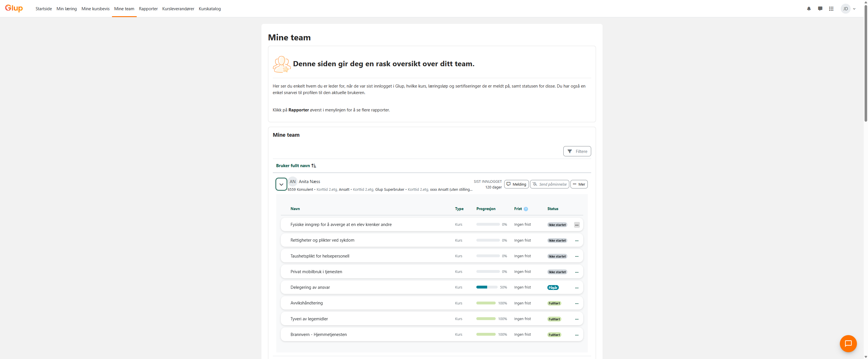
Task: Open row menu for Taushetsplikt for helsepersonell
Action: coord(577,256)
